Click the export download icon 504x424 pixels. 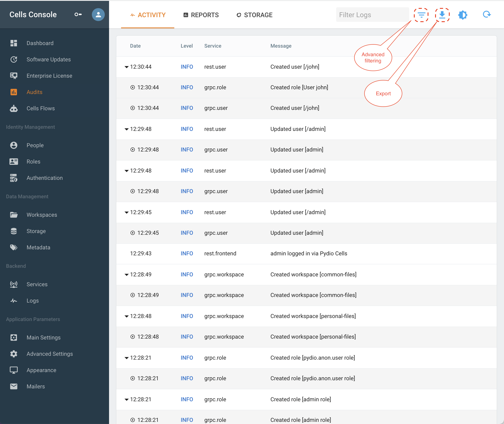coord(442,15)
